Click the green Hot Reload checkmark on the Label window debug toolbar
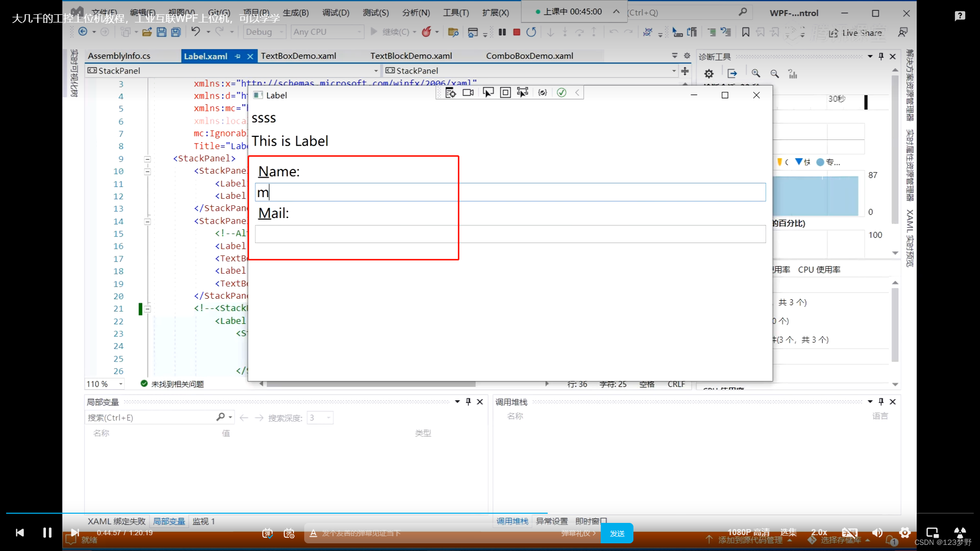This screenshot has height=551, width=980. tap(561, 92)
